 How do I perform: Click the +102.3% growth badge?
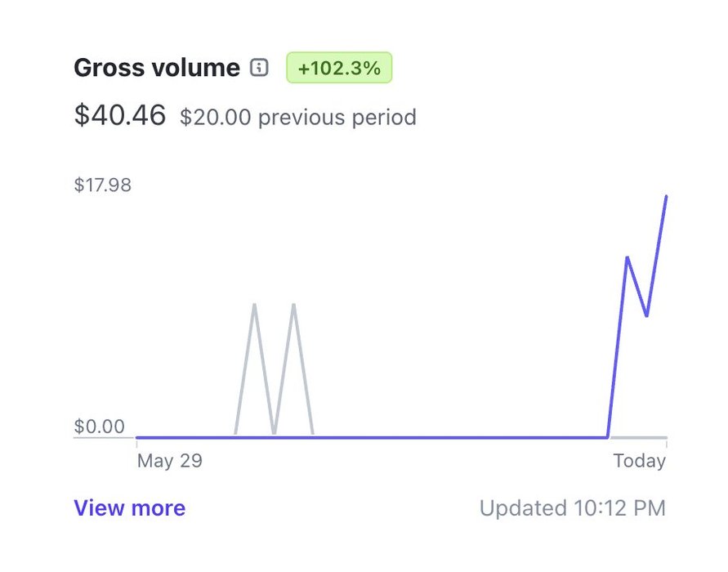coord(339,69)
